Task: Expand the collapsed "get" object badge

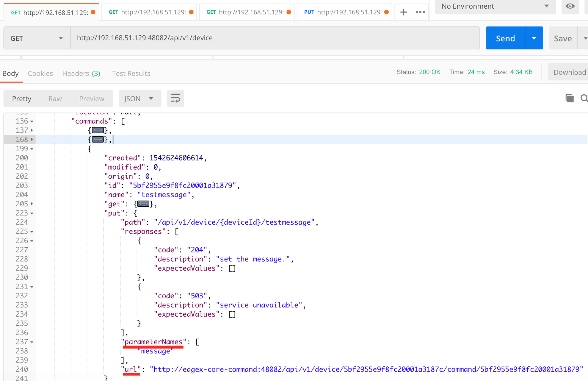Action: (143, 204)
